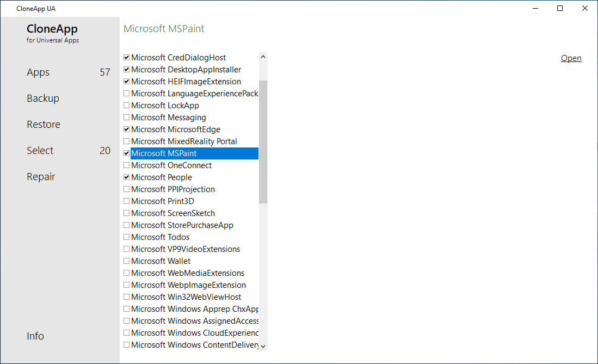This screenshot has height=364, width=598.
Task: Check the Microsoft WebpImageExtension checkbox
Action: point(127,285)
